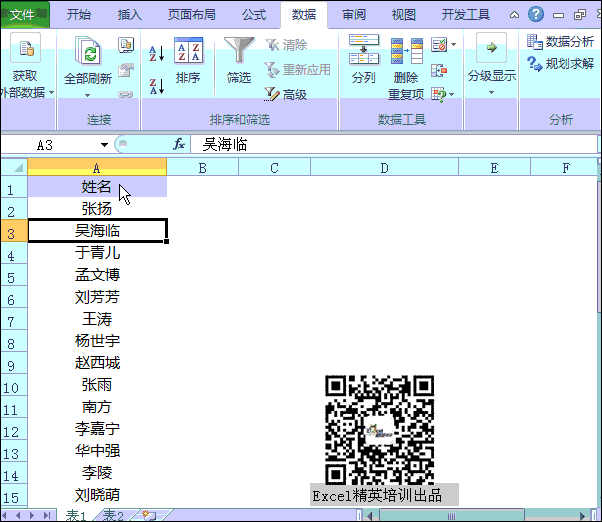Click the Sort A to Z ascending icon
The height and width of the screenshot is (522, 602).
pyautogui.click(x=156, y=53)
